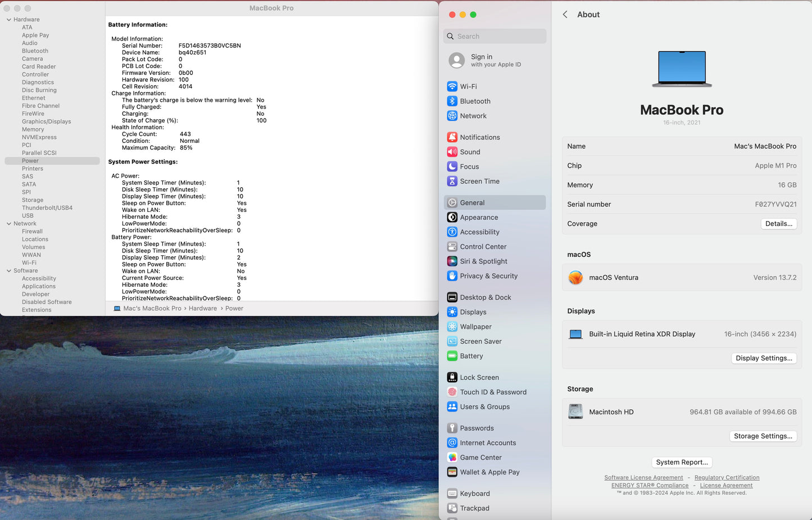
Task: Select Applications under Software tree
Action: pyautogui.click(x=39, y=287)
